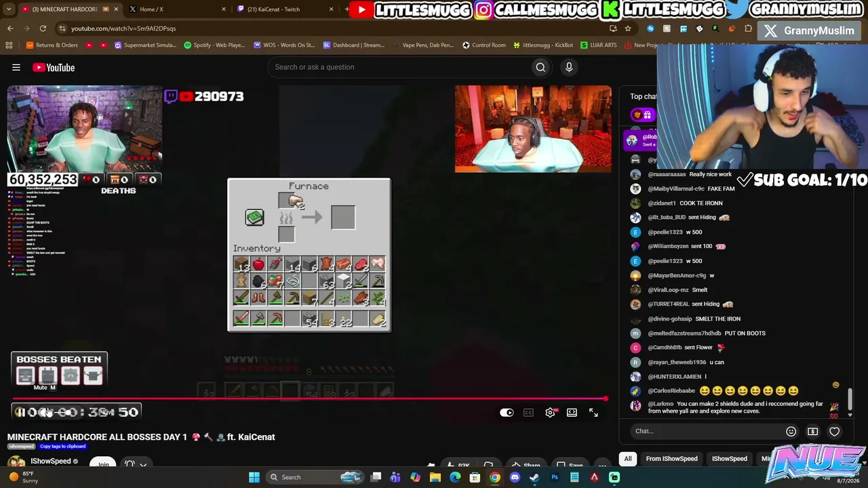Close the Home / X tab
Viewport: 868px width, 488px height.
tap(224, 9)
